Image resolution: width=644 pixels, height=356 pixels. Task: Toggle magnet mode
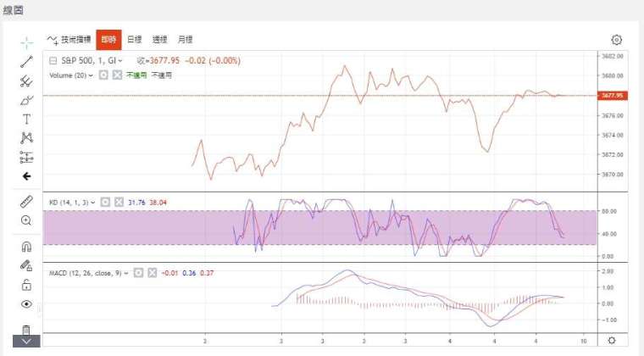pos(26,247)
